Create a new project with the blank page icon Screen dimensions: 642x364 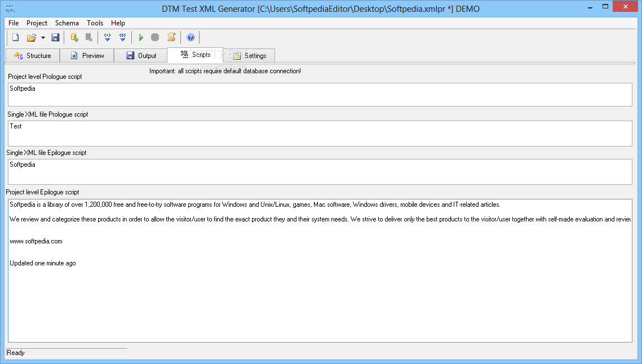16,38
